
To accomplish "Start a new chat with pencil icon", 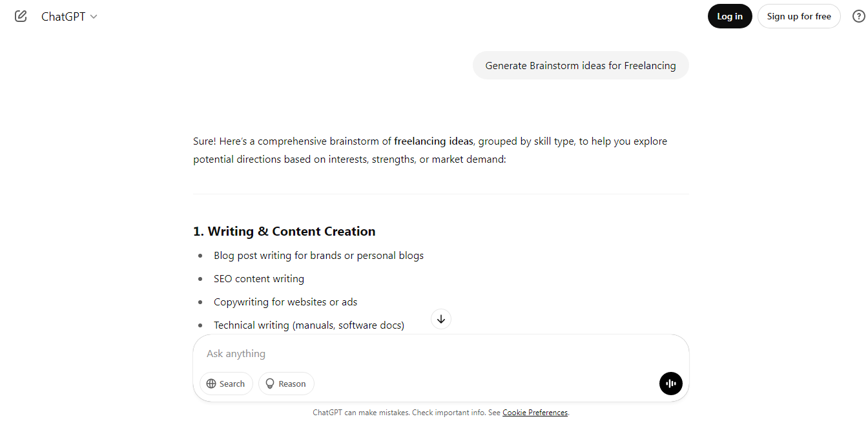I will pos(21,16).
